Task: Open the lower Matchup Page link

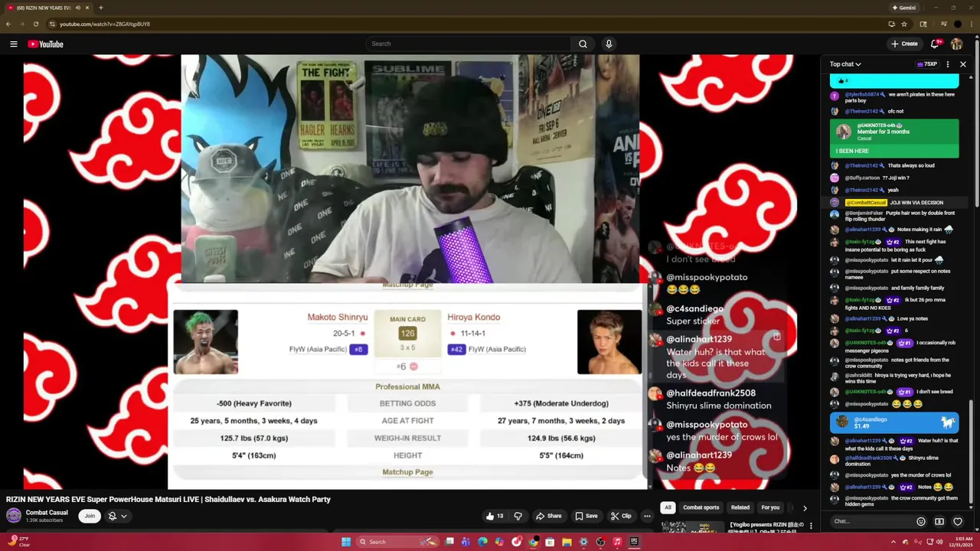Action: [407, 472]
